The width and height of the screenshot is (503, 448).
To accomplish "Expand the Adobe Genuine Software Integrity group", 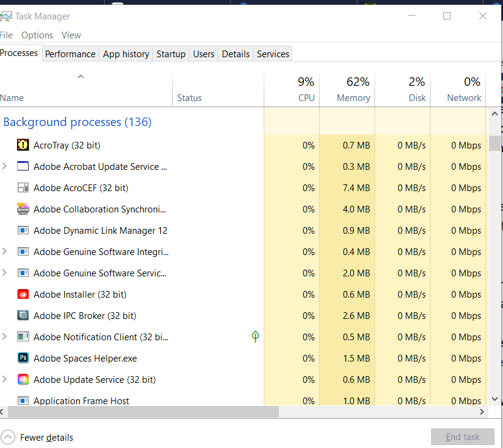I will [x=4, y=251].
